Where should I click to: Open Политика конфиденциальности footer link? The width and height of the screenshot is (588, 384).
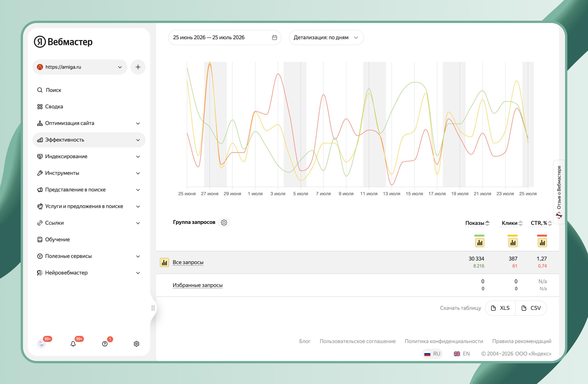444,341
